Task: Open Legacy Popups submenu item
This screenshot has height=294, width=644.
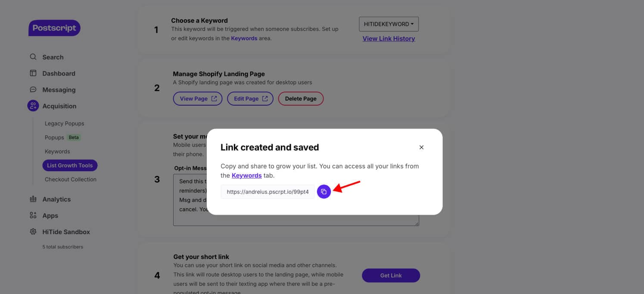Action: coord(65,123)
